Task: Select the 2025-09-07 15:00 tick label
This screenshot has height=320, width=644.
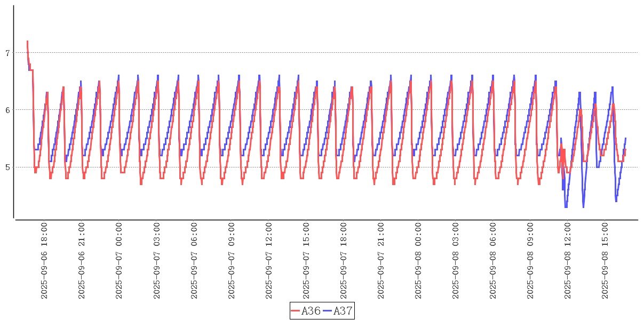Action: (306, 261)
